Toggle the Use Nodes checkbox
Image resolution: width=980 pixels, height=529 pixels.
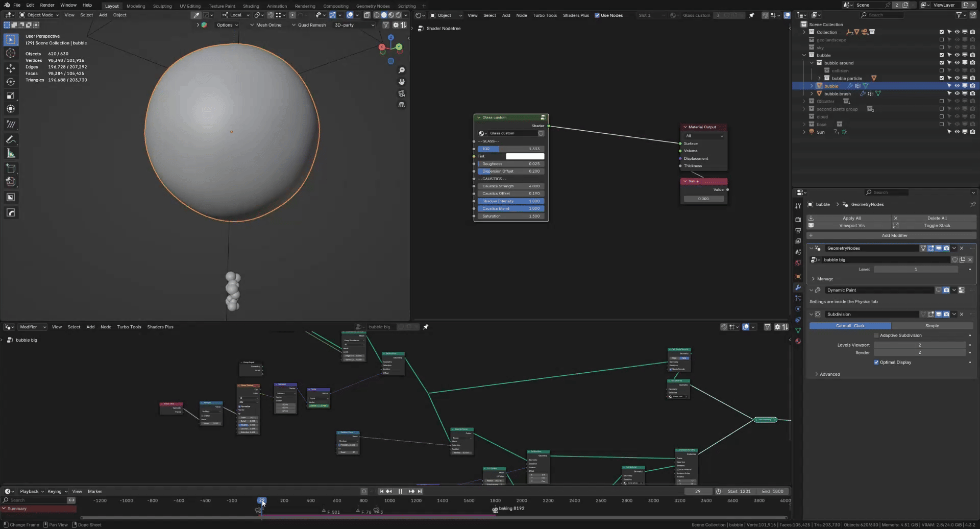pos(597,15)
